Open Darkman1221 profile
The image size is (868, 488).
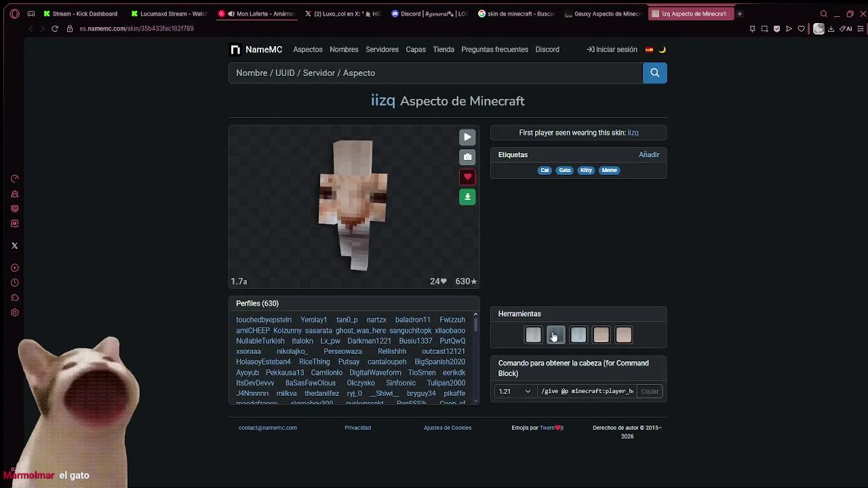pyautogui.click(x=369, y=341)
